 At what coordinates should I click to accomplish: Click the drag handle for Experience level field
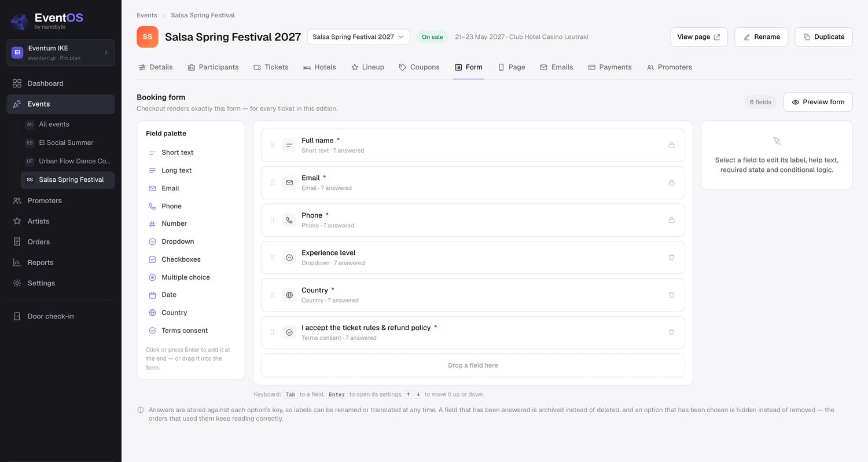(273, 258)
